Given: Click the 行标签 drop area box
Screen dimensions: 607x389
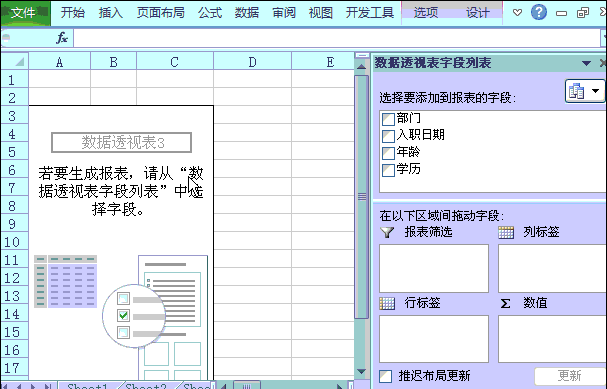Looking at the screenshot, I should pyautogui.click(x=434, y=339).
